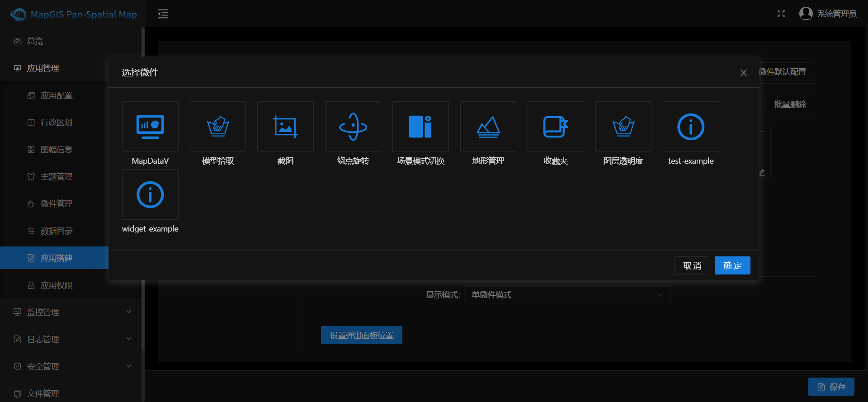Select the 收藏夹 favorites widget

coord(556,127)
